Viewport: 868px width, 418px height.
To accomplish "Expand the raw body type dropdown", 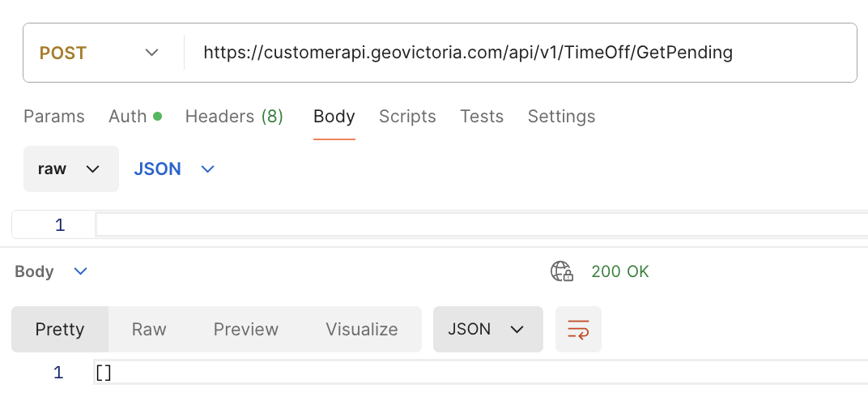I will click(70, 168).
